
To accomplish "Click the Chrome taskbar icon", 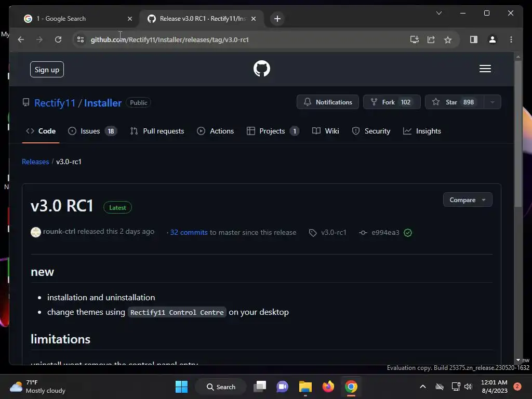I will tap(351, 387).
